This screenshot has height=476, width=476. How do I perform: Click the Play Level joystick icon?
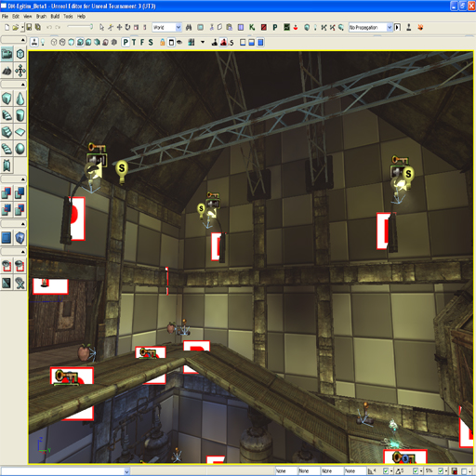(x=409, y=28)
